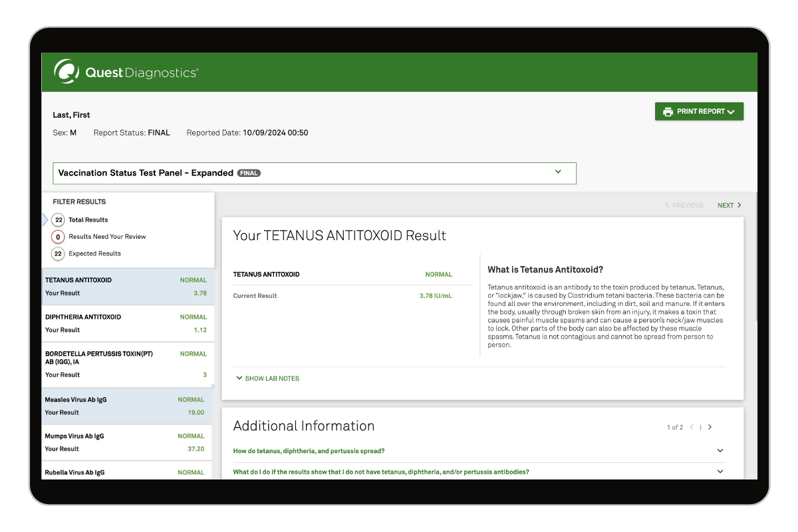Open Bordetella Pertussis Toxin result
The image size is (798, 532).
point(126,364)
